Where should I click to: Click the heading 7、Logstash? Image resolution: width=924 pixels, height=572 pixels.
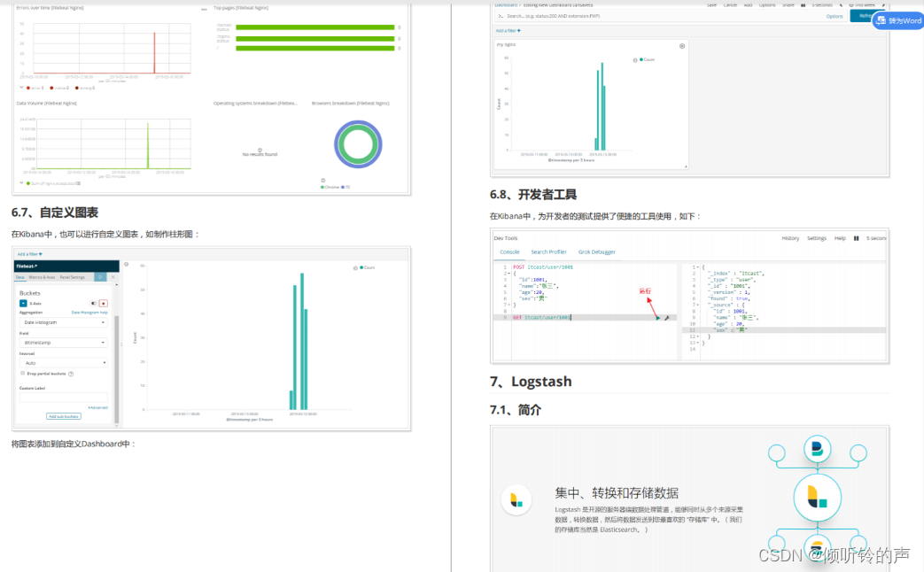click(531, 381)
